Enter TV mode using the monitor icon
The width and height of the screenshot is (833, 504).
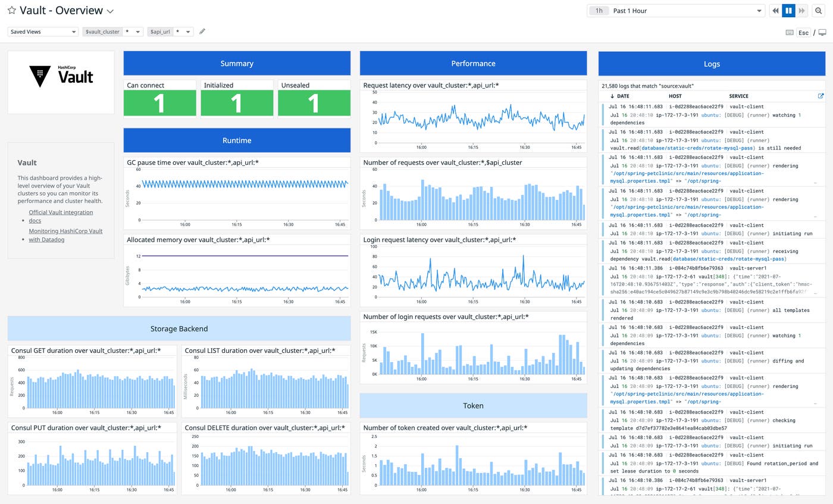click(823, 33)
